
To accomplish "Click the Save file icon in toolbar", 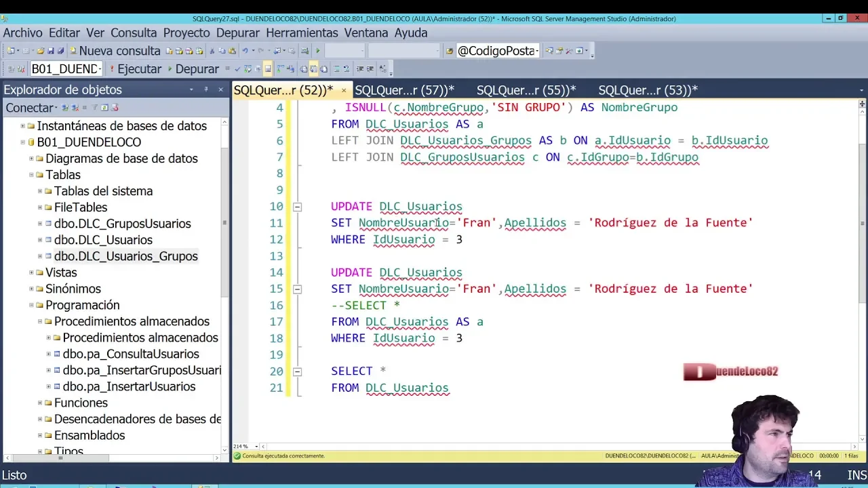I will pos(51,51).
